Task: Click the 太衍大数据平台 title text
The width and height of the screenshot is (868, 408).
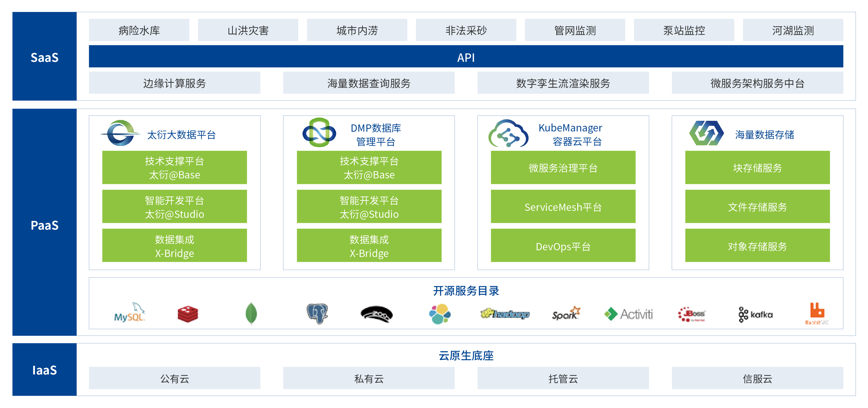Action: click(x=181, y=135)
